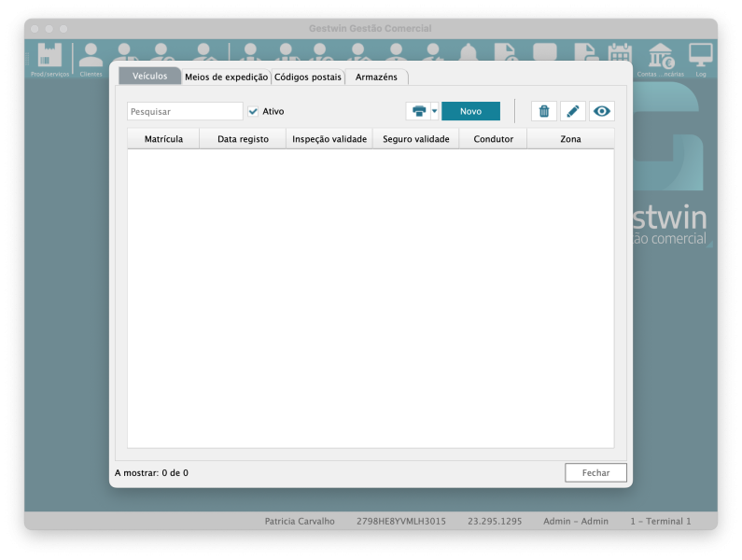Switch to Meios de expedição tab

click(227, 77)
